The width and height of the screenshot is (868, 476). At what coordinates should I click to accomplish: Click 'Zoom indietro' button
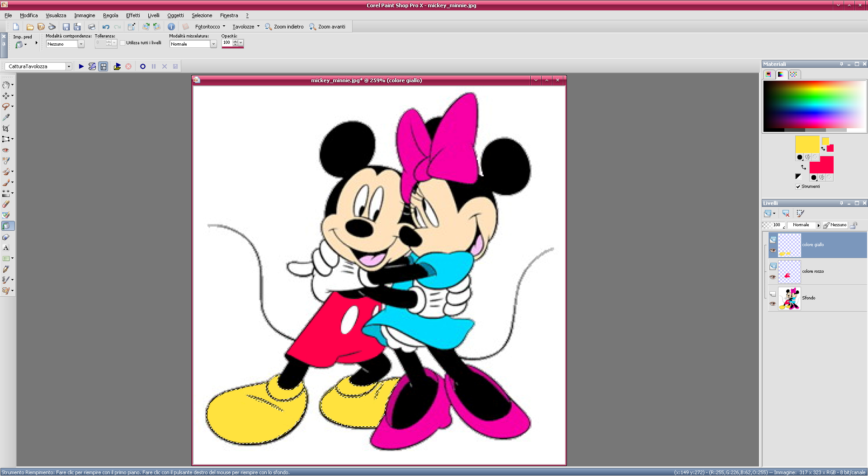point(284,27)
